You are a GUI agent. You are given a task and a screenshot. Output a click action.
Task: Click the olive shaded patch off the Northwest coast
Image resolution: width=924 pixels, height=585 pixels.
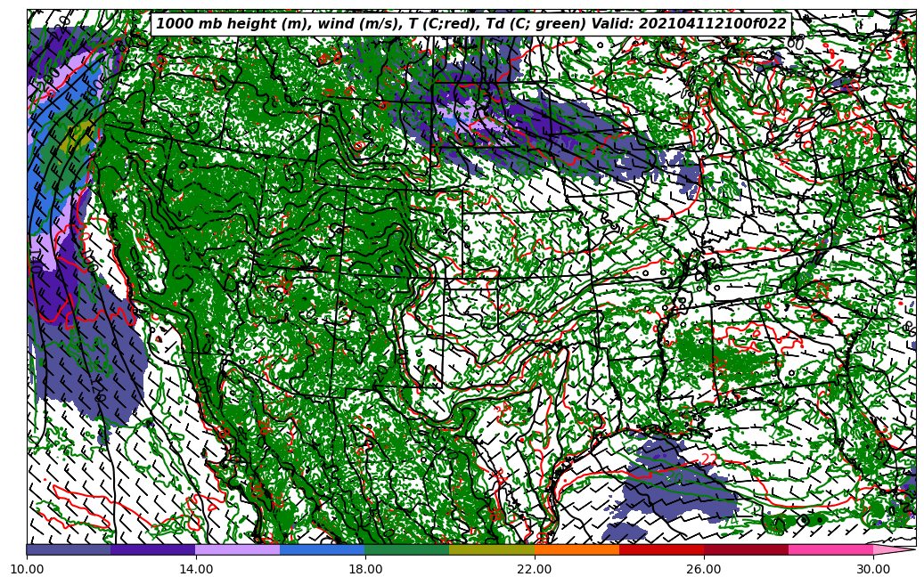coord(80,136)
